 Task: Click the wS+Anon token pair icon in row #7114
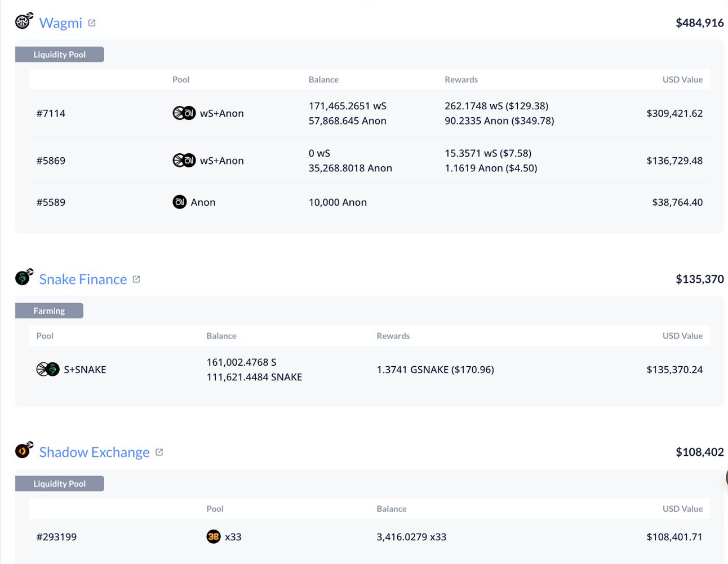pyautogui.click(x=184, y=113)
